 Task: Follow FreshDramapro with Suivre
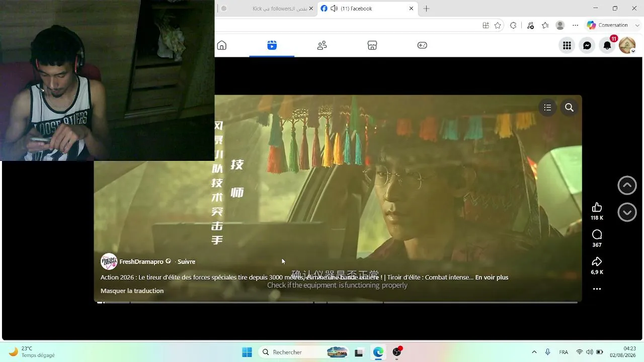point(186,262)
